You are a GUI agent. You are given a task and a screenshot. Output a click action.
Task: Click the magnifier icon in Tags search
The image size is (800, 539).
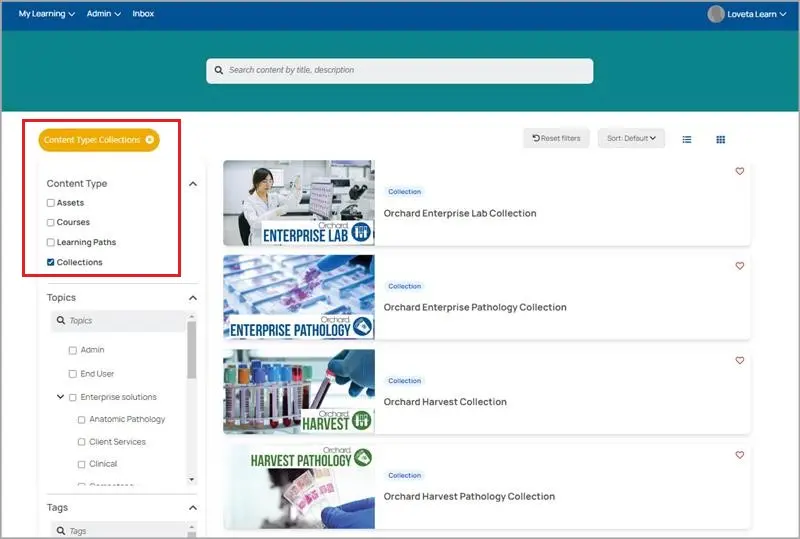(61, 531)
